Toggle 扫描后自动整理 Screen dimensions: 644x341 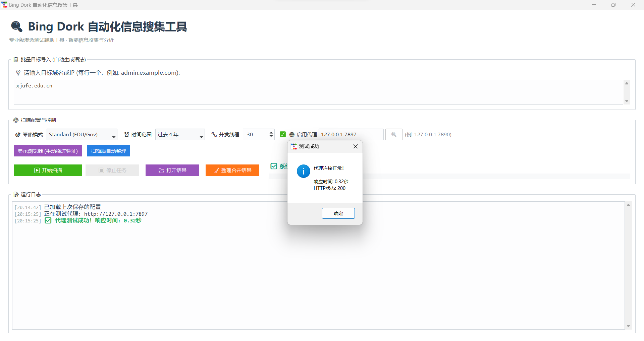click(108, 151)
